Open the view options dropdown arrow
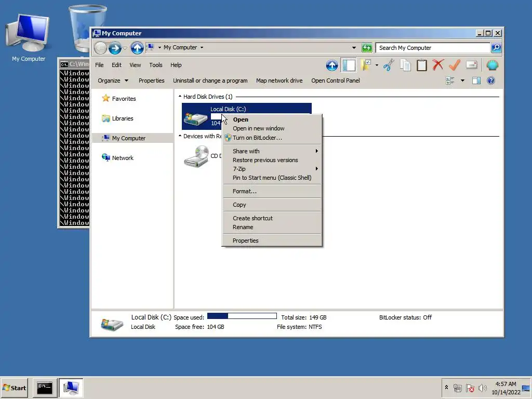 tap(462, 81)
